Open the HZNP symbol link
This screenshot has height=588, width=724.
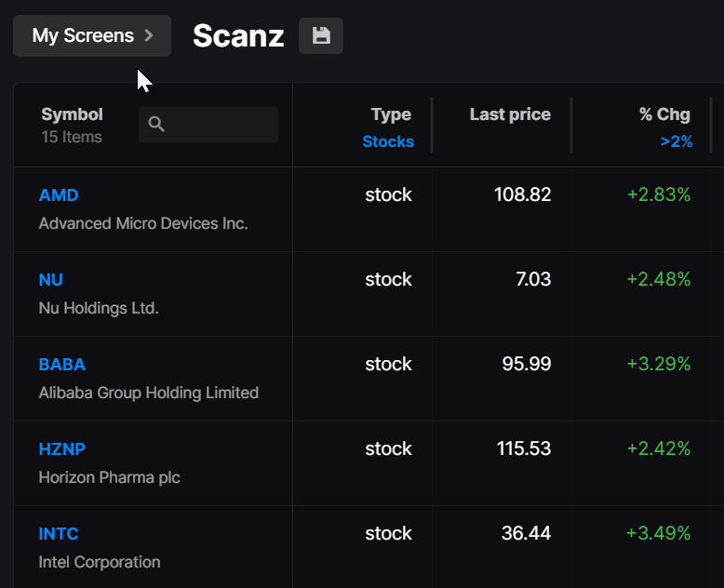point(61,449)
